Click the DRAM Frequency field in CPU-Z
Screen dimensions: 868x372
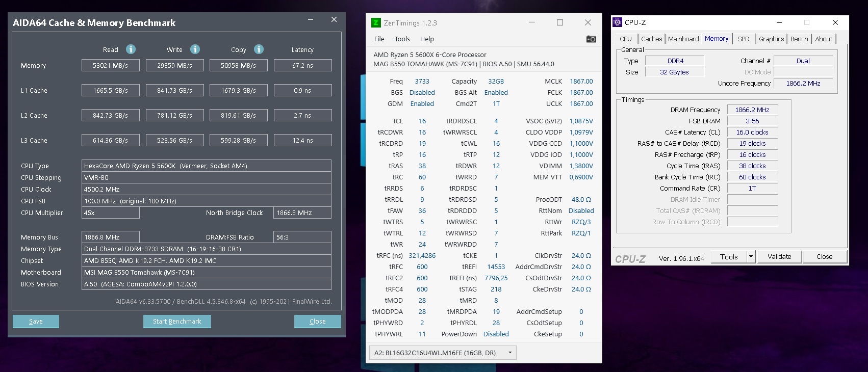point(752,110)
